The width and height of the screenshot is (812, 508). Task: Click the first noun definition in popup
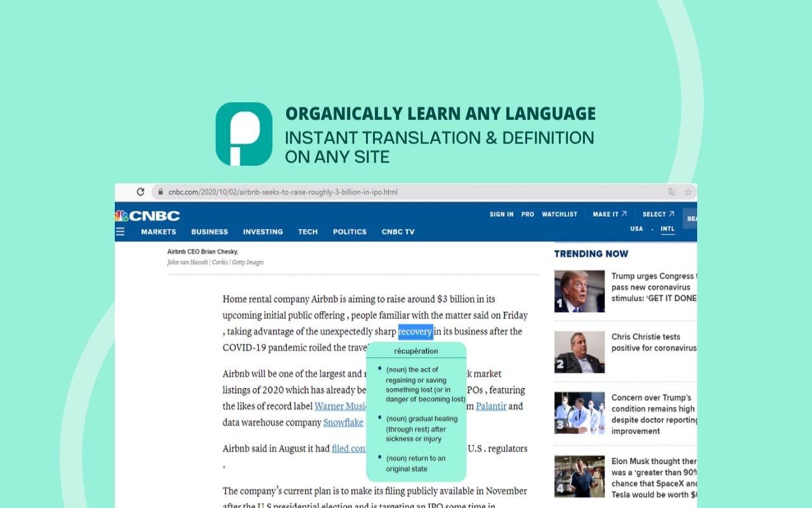pyautogui.click(x=425, y=384)
